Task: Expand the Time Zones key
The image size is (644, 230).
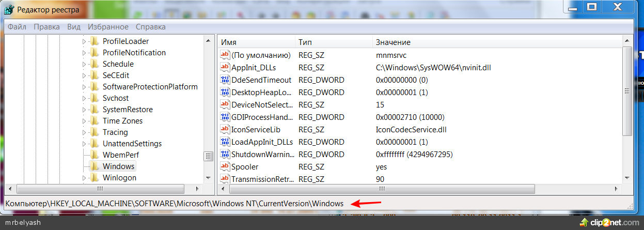Action: tap(84, 121)
